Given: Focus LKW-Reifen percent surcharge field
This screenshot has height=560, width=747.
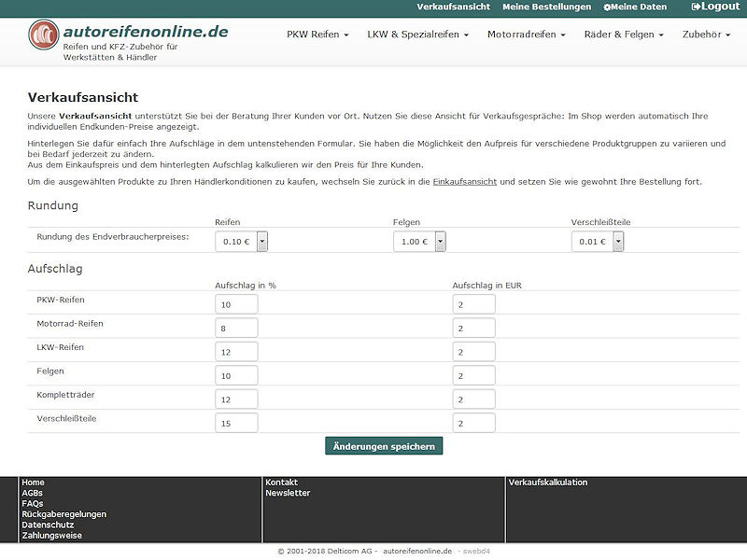Looking at the screenshot, I should (236, 352).
